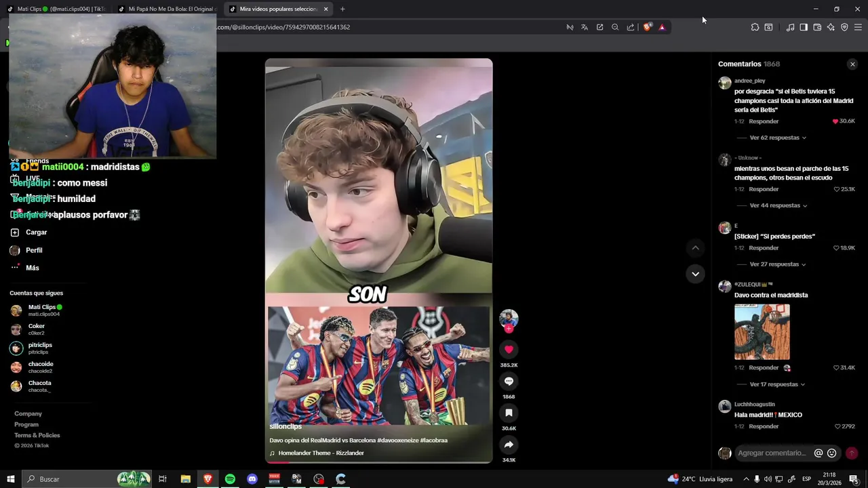Image resolution: width=868 pixels, height=488 pixels.
Task: Like andree_pley's comment
Action: [835, 121]
